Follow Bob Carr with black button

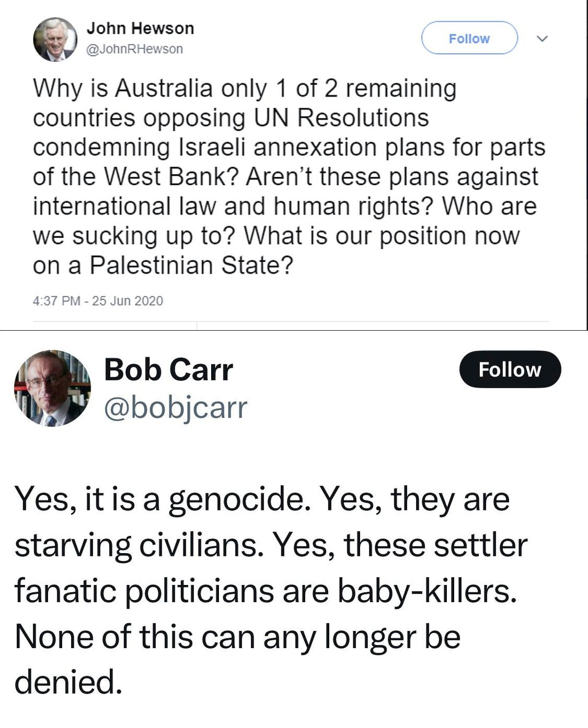tap(510, 369)
